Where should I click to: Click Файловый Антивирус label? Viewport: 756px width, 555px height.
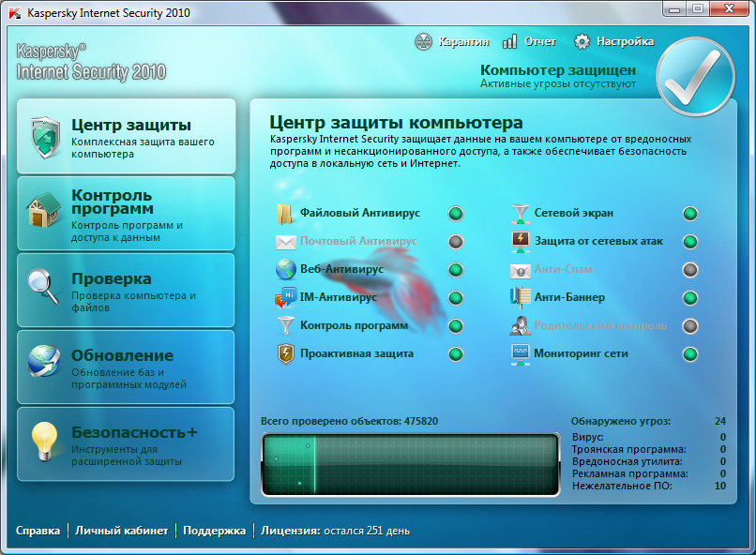(360, 213)
